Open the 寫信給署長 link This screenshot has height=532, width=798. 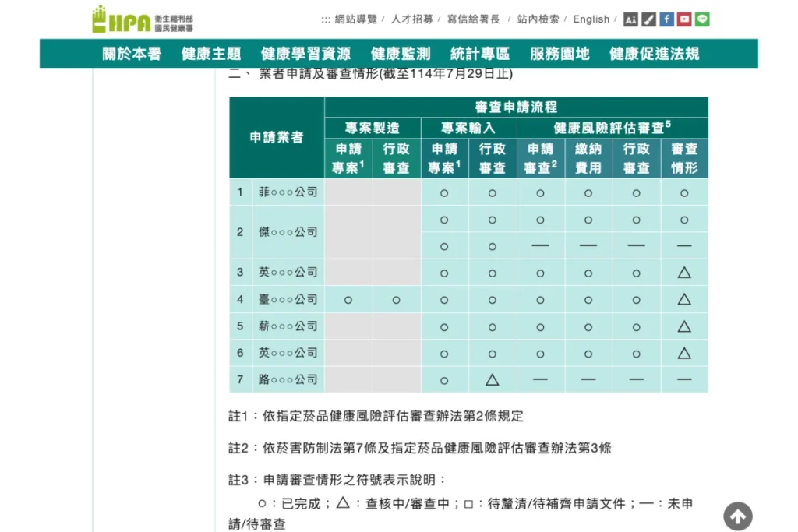pyautogui.click(x=474, y=19)
